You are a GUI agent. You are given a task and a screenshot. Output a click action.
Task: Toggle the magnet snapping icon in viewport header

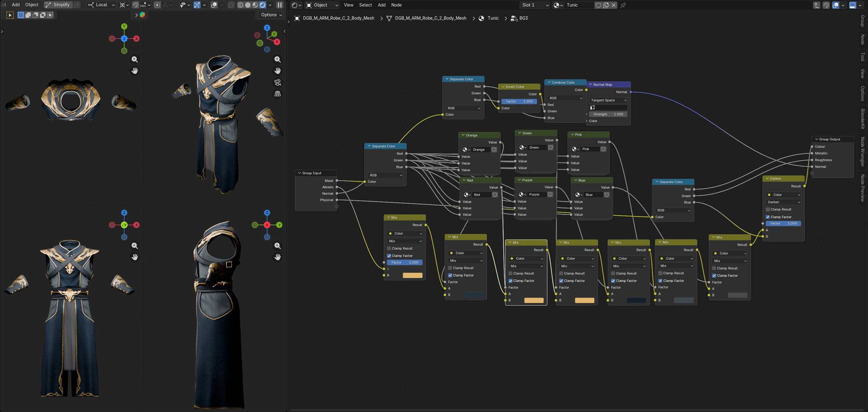pos(135,5)
